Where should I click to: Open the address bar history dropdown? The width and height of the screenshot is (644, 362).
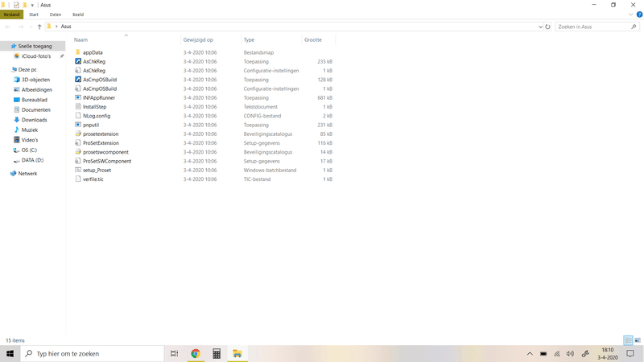tap(540, 27)
